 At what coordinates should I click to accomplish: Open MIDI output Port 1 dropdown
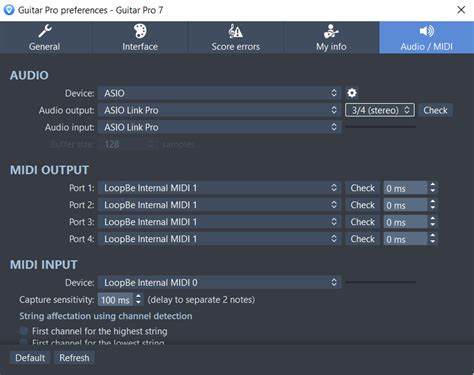(x=220, y=188)
